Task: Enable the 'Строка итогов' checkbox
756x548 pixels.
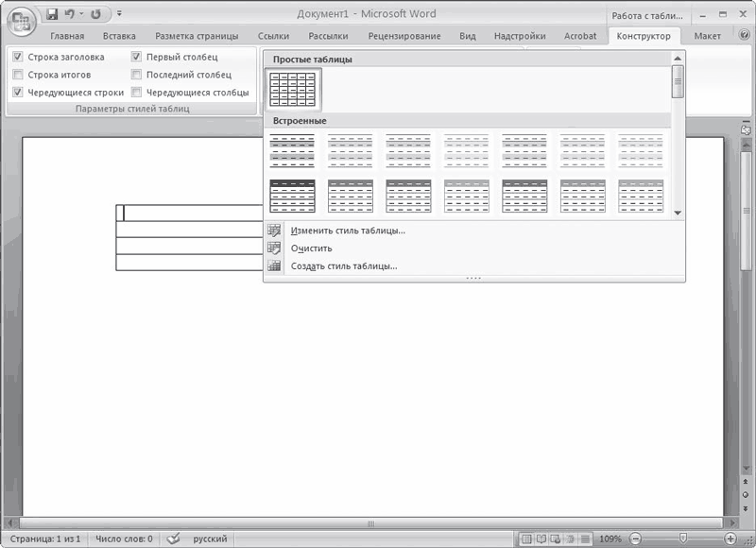Action: 19,75
